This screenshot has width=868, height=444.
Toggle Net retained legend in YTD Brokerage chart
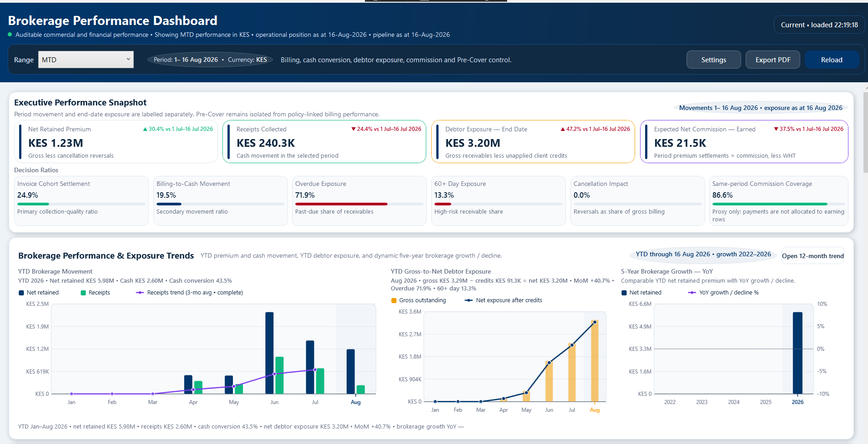[39, 293]
